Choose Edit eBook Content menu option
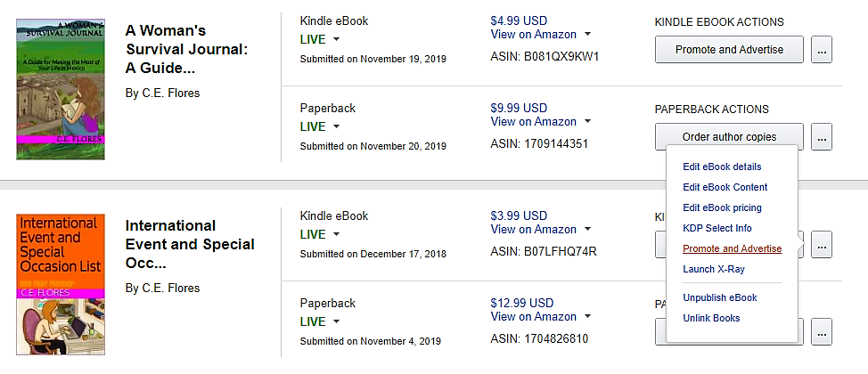This screenshot has height=374, width=868. click(725, 187)
